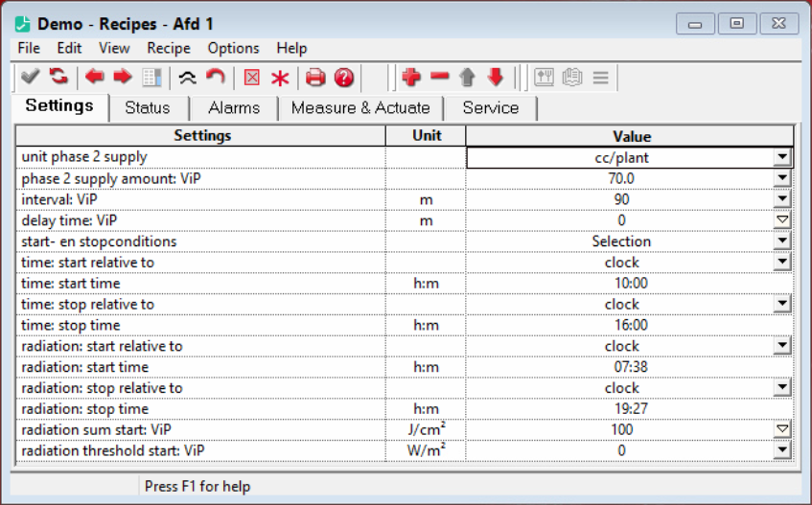The width and height of the screenshot is (812, 505).
Task: Switch to the Alarms tab
Action: point(234,107)
